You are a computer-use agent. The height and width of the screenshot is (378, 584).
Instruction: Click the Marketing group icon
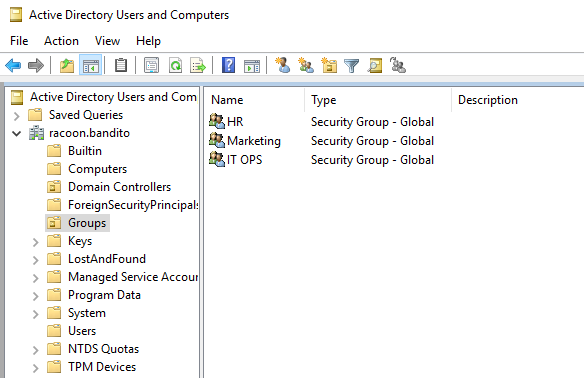[217, 140]
